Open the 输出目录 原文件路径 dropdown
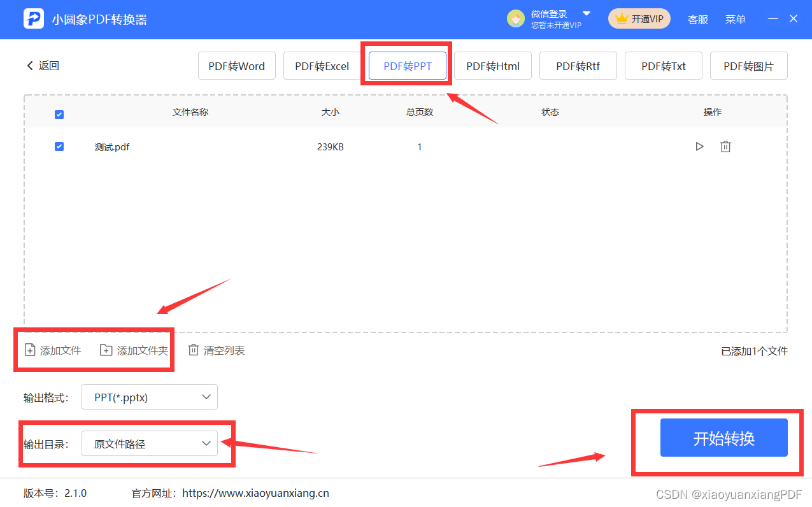812x507 pixels. pos(150,444)
